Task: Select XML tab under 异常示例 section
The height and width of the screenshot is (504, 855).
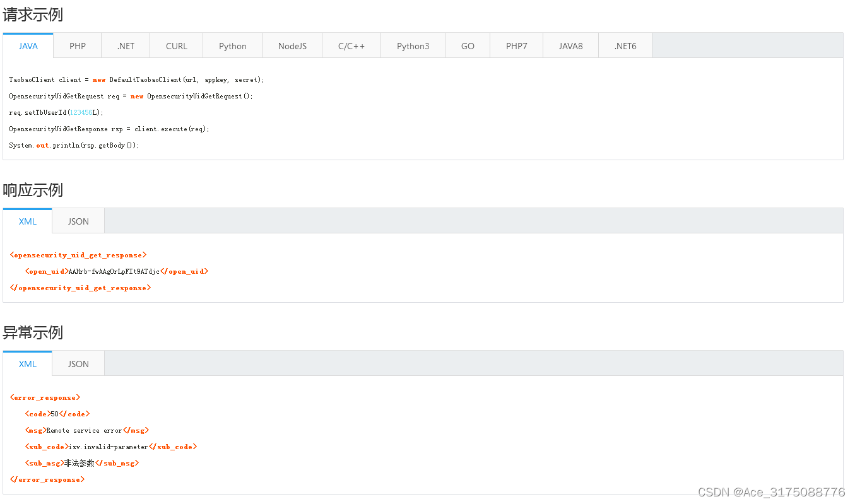Action: pyautogui.click(x=27, y=363)
